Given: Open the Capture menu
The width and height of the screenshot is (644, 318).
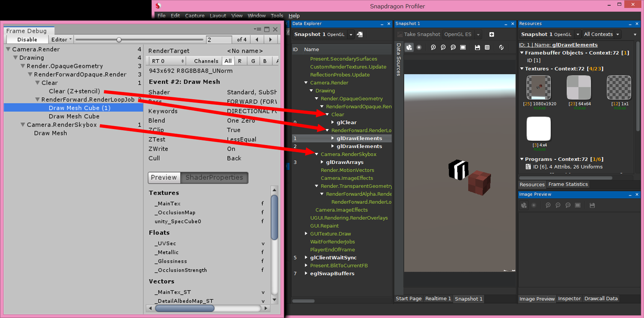Looking at the screenshot, I should click(x=194, y=16).
